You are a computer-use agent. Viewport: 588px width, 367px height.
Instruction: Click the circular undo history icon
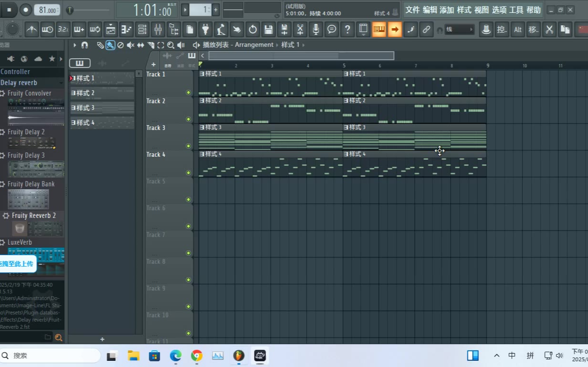pos(253,30)
